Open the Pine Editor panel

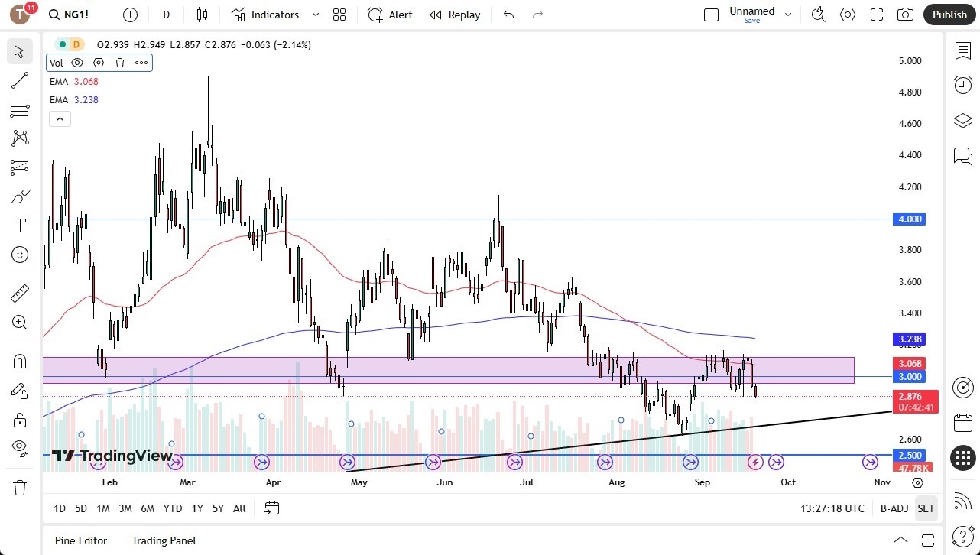pos(80,540)
